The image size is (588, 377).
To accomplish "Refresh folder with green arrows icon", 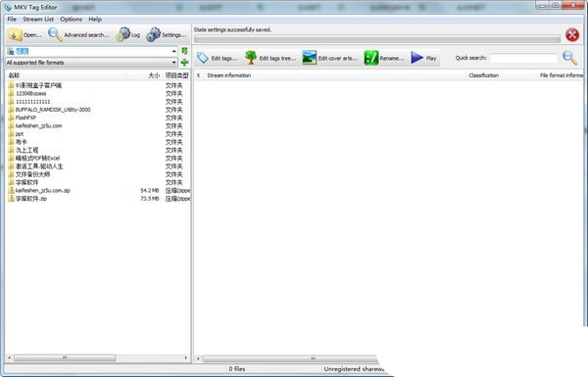I will click(x=184, y=51).
